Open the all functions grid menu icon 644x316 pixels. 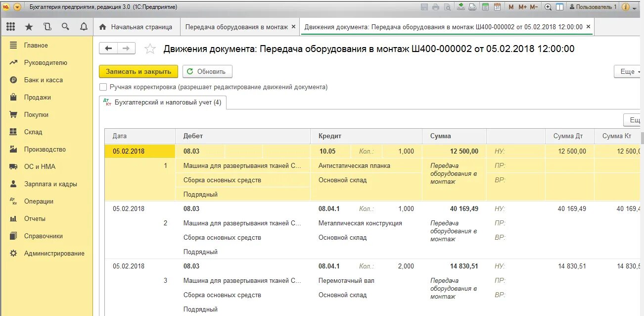11,26
